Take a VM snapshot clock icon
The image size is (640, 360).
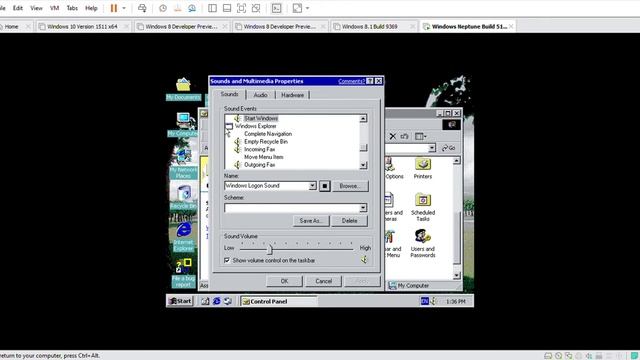click(x=163, y=8)
